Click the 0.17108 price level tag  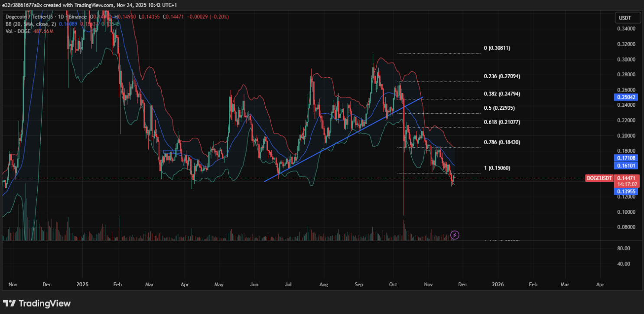point(626,158)
